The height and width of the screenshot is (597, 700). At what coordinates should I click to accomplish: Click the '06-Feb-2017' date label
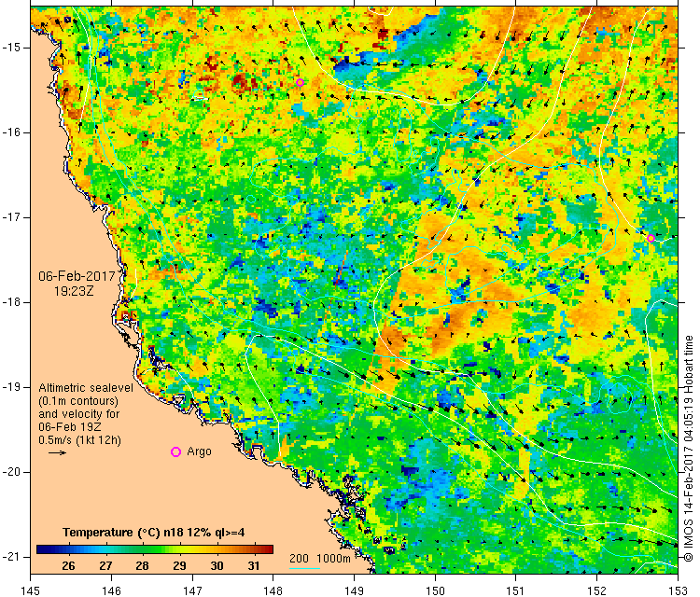(x=77, y=276)
